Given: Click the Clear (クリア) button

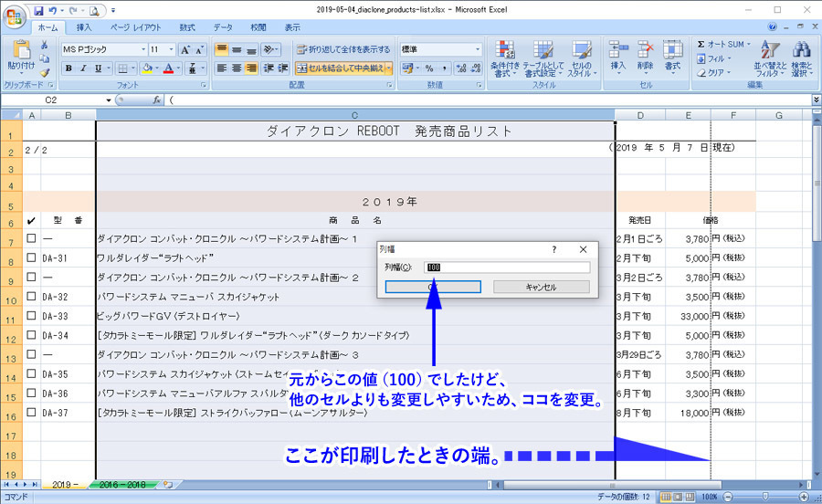Looking at the screenshot, I should point(714,72).
